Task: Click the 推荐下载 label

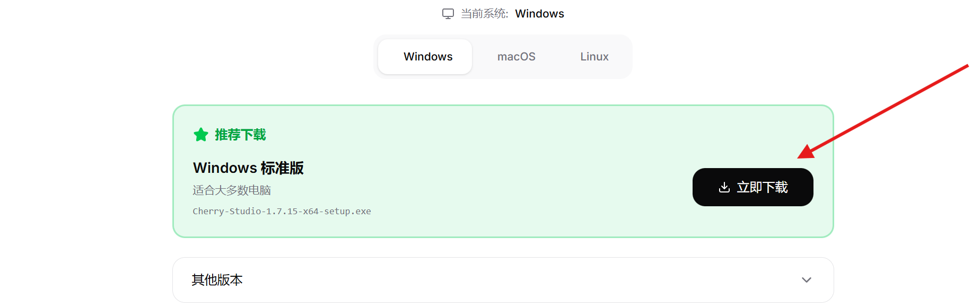Action: tap(240, 135)
